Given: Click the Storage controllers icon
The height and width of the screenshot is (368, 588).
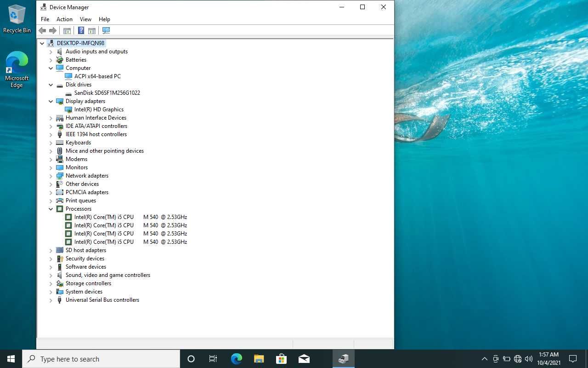Looking at the screenshot, I should tap(60, 283).
